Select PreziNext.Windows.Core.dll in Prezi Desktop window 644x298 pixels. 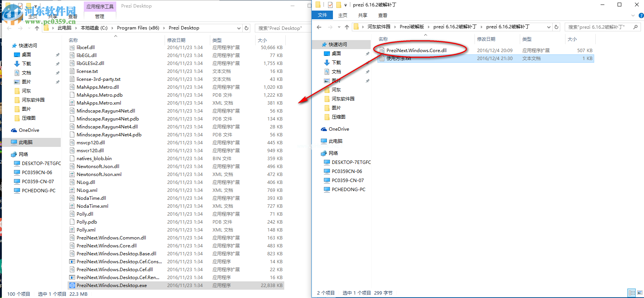tap(106, 246)
